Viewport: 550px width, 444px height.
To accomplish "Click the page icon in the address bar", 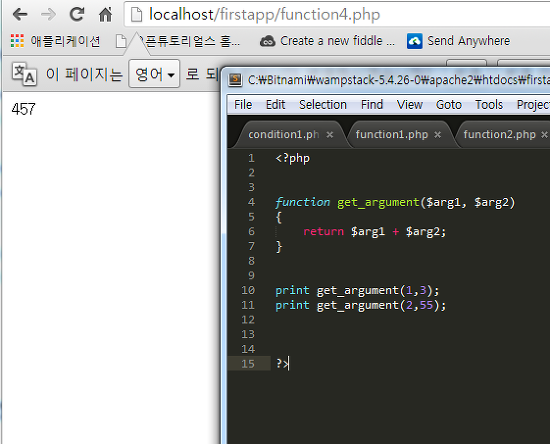I will 136,15.
